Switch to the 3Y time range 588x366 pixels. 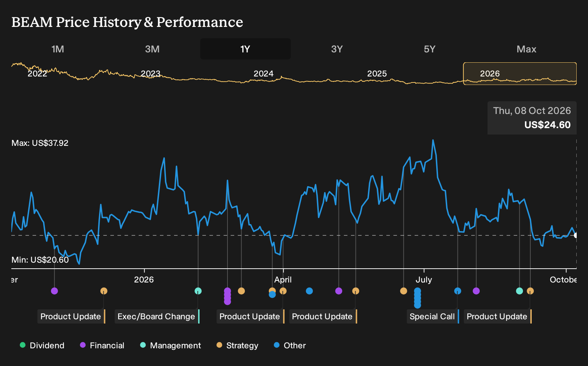[x=337, y=49]
